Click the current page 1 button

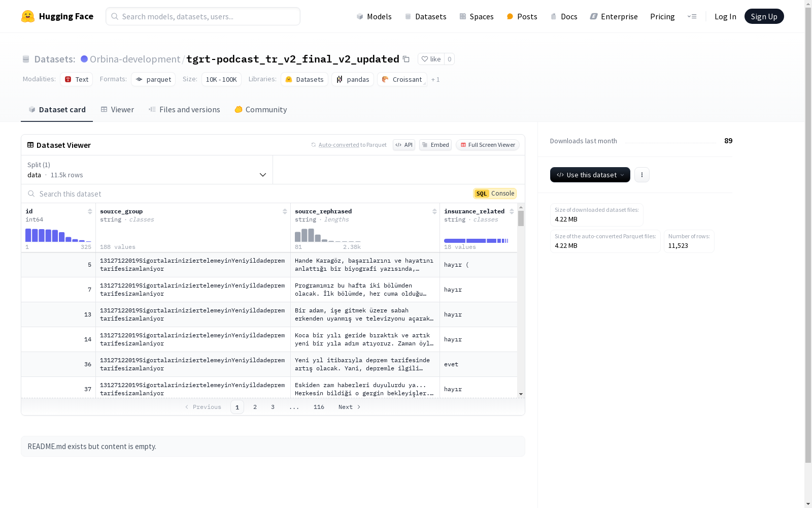click(x=237, y=407)
